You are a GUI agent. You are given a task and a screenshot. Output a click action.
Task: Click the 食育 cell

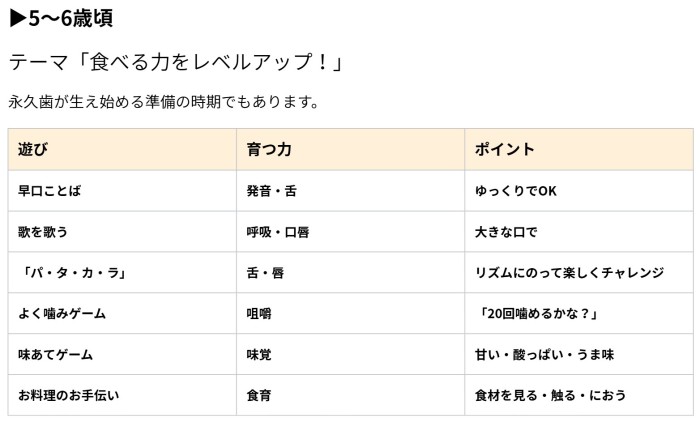click(350, 395)
